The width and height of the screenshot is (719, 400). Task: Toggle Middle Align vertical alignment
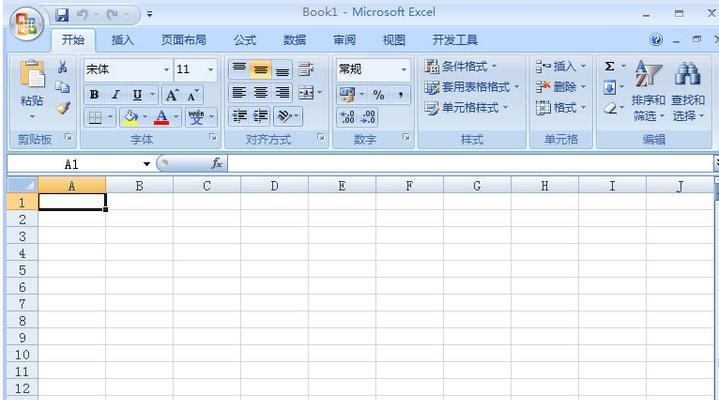click(x=260, y=69)
